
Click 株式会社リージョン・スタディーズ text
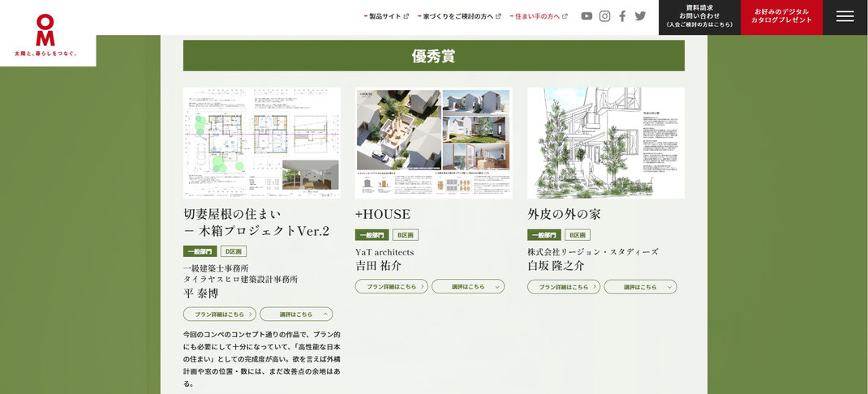point(593,252)
